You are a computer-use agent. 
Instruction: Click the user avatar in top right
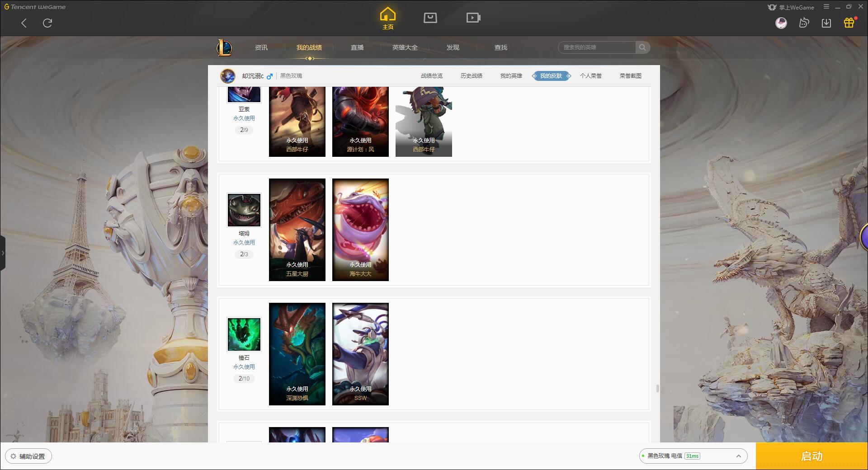tap(781, 23)
